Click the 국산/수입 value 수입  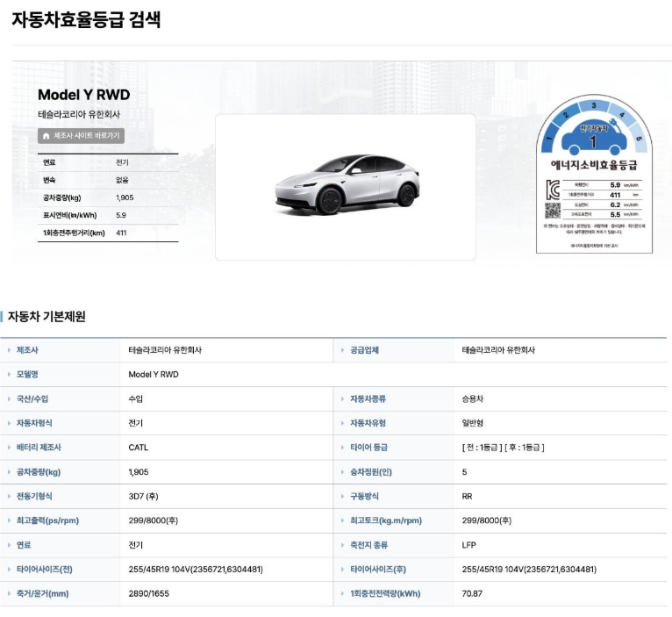pyautogui.click(x=135, y=398)
